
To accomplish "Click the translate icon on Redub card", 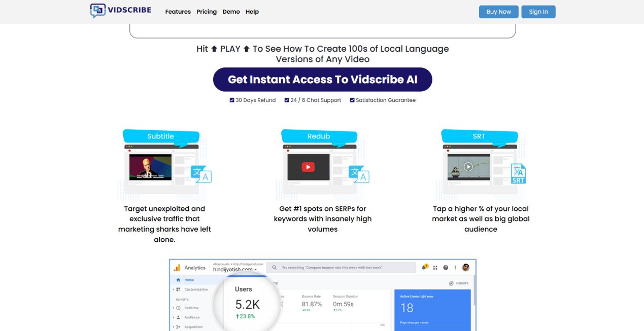I will tap(359, 174).
